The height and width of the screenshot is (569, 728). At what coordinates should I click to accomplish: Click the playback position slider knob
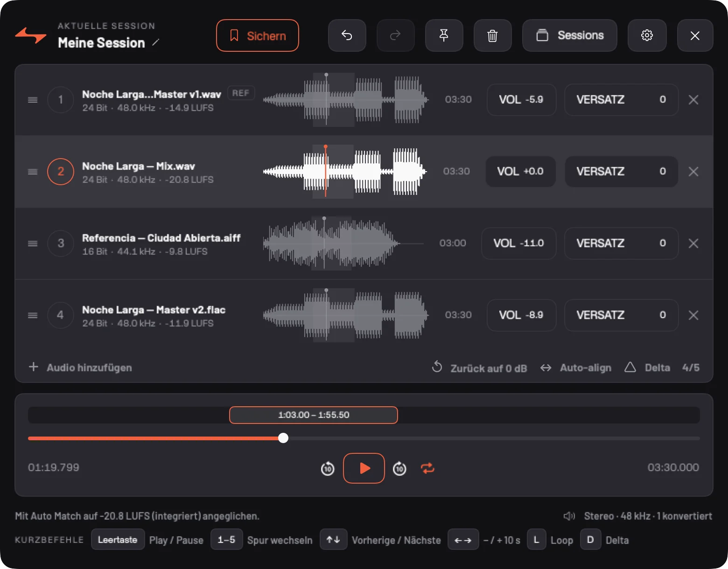tap(283, 438)
